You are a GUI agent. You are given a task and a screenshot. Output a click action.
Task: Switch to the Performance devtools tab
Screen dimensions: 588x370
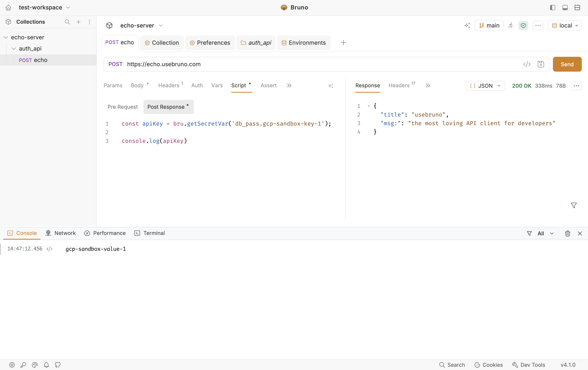tap(105, 233)
